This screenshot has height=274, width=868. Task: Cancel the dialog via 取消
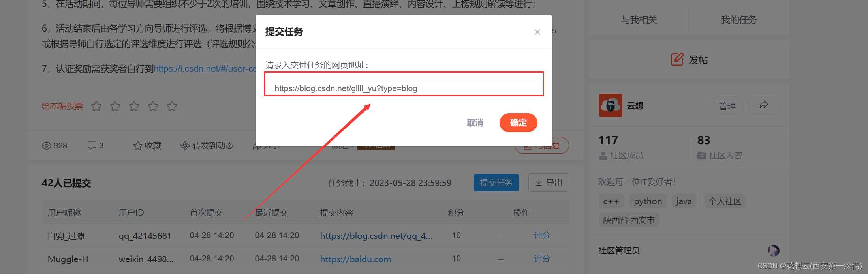point(475,123)
